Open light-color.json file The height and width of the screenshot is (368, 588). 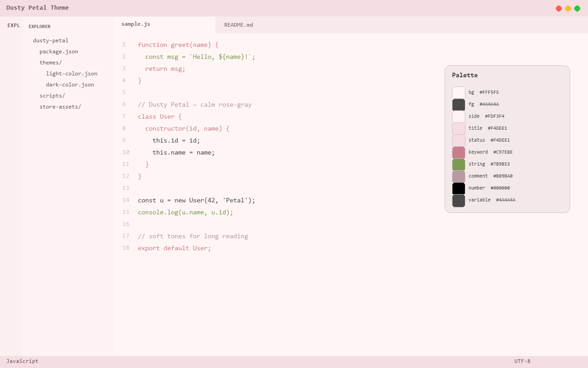[x=72, y=74]
